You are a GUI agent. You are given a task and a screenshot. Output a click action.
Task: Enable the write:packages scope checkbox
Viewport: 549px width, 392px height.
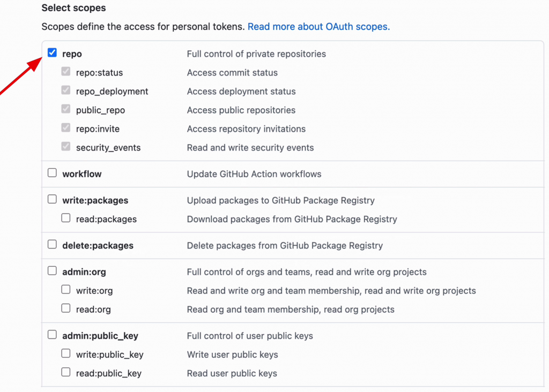click(52, 199)
